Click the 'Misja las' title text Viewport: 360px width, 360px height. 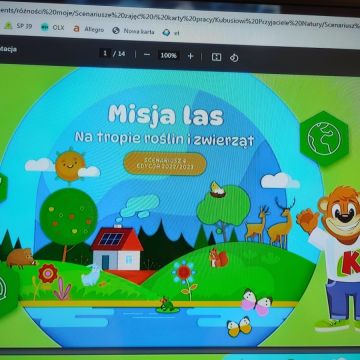[166, 116]
